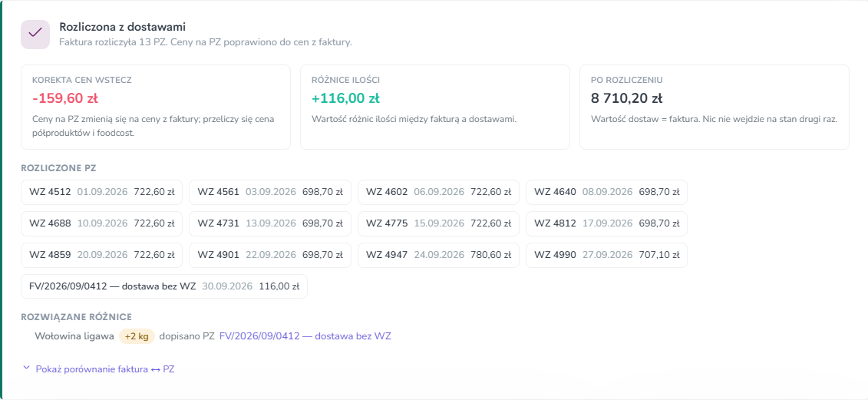Image resolution: width=868 pixels, height=400 pixels.
Task: Open the WZ 4775 delivery chip
Action: click(x=438, y=224)
